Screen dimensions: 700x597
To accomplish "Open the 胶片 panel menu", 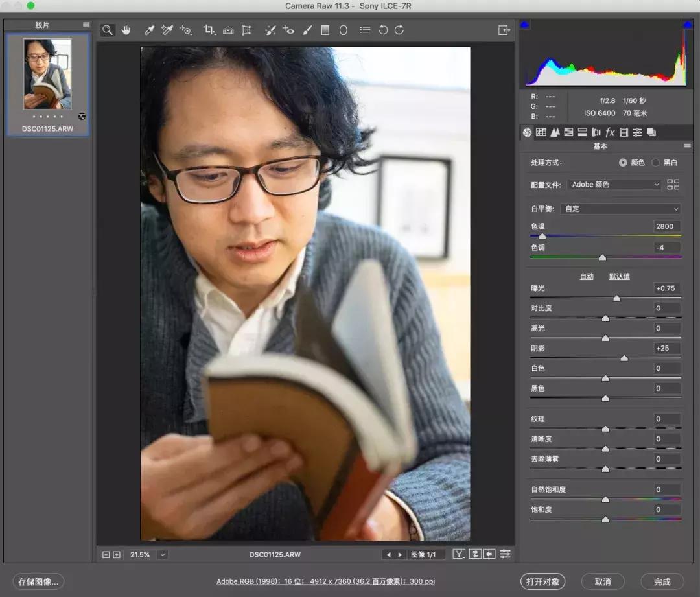I will 86,25.
